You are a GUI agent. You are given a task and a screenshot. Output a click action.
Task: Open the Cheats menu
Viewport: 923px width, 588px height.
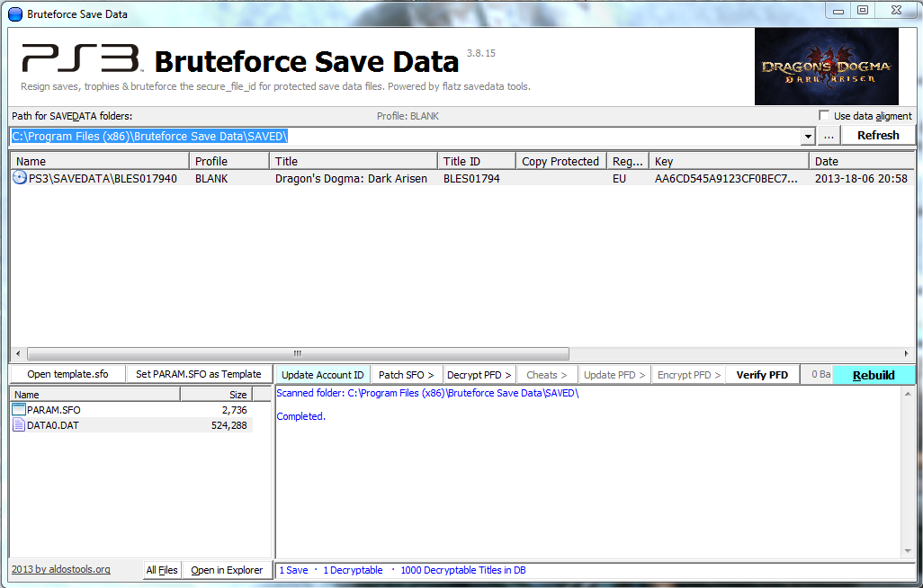(546, 375)
